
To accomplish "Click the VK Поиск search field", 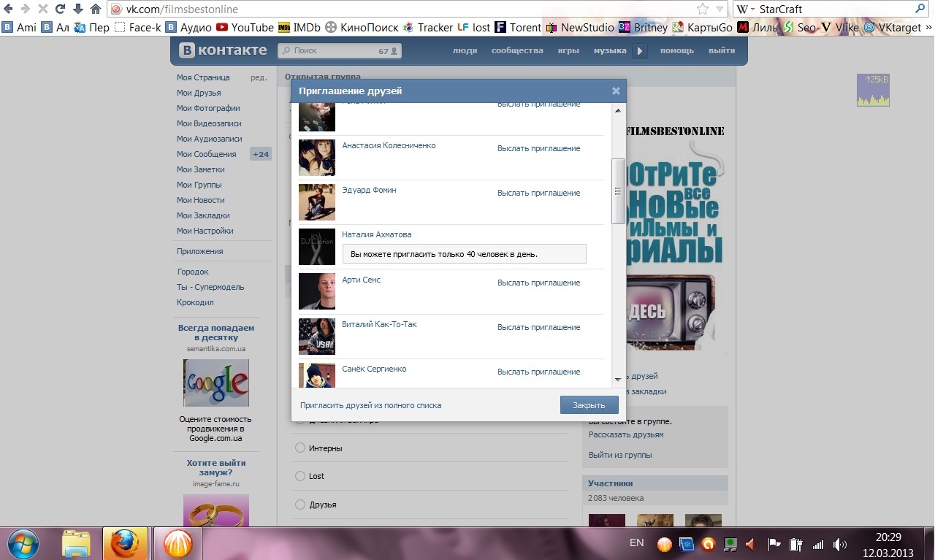I will point(340,51).
